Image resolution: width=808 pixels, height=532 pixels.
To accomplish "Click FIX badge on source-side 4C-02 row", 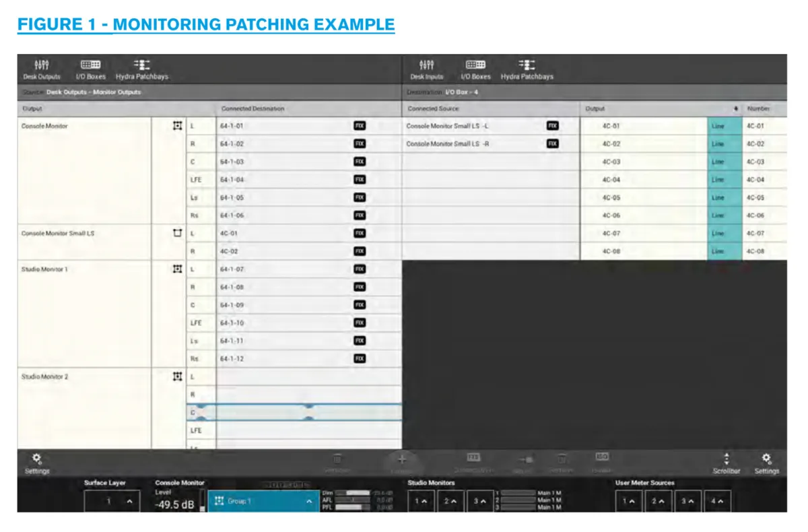I will tap(360, 251).
